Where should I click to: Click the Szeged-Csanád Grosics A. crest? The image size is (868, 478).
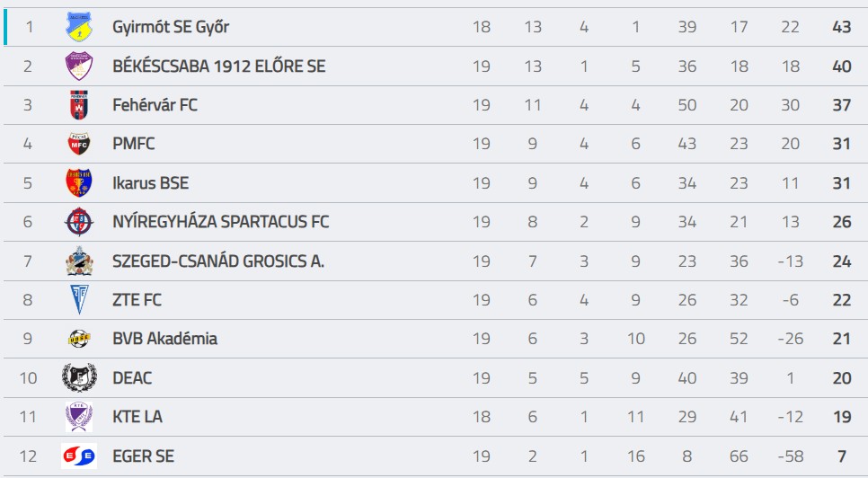tap(79, 261)
